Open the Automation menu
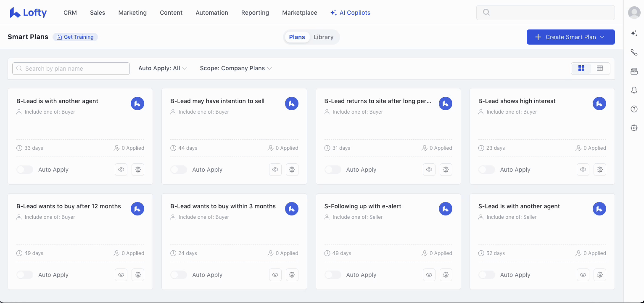Image resolution: width=644 pixels, height=303 pixels. click(x=212, y=13)
